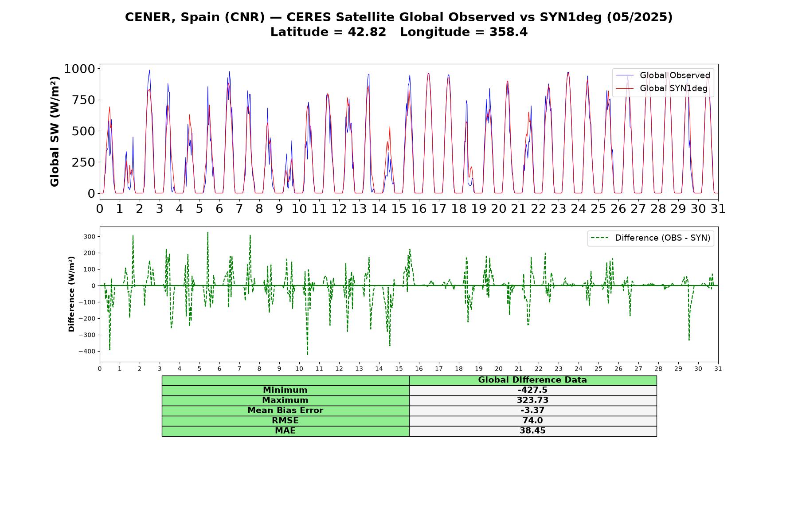Select the Minimum row label in table
The image size is (798, 532).
(x=286, y=390)
